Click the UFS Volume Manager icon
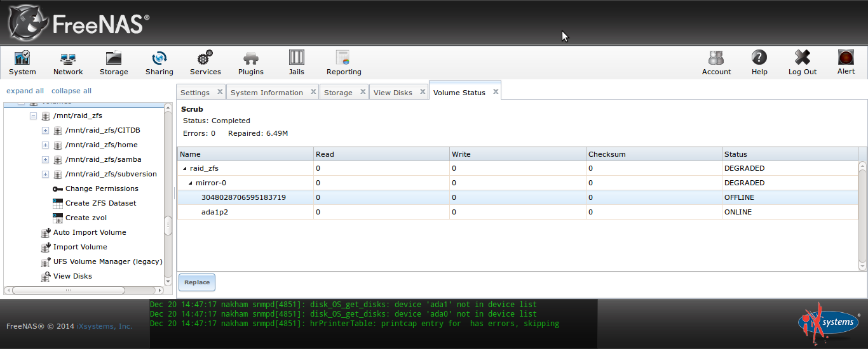 pyautogui.click(x=46, y=261)
